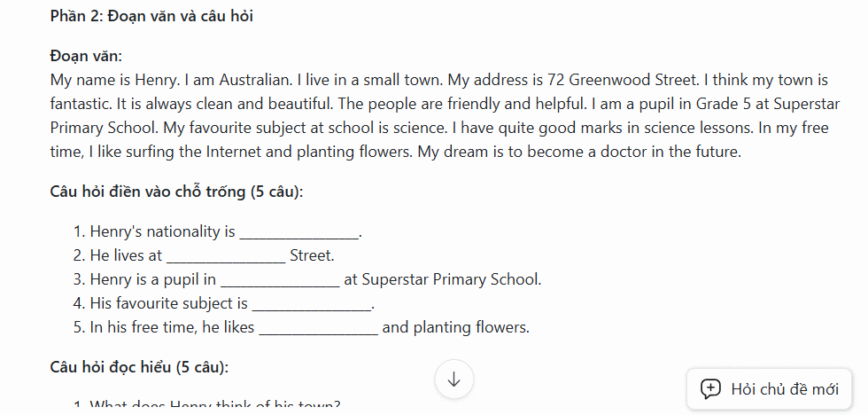This screenshot has height=415, width=868.
Task: Click the blank before at Superstar Primary School
Action: [x=280, y=280]
